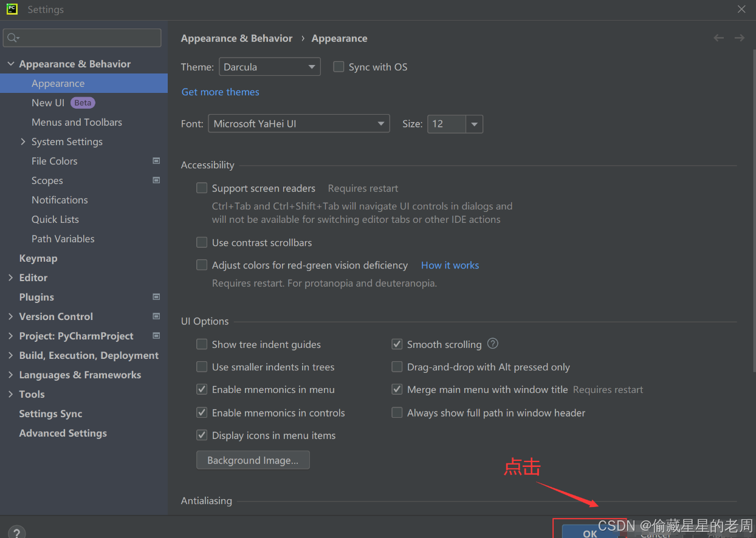The width and height of the screenshot is (756, 538).
Task: Click the Beta badge next to New UI
Action: pyautogui.click(x=83, y=103)
